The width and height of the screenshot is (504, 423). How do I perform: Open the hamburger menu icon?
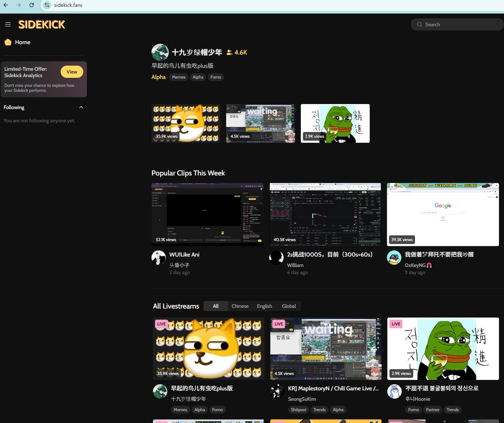[x=8, y=24]
